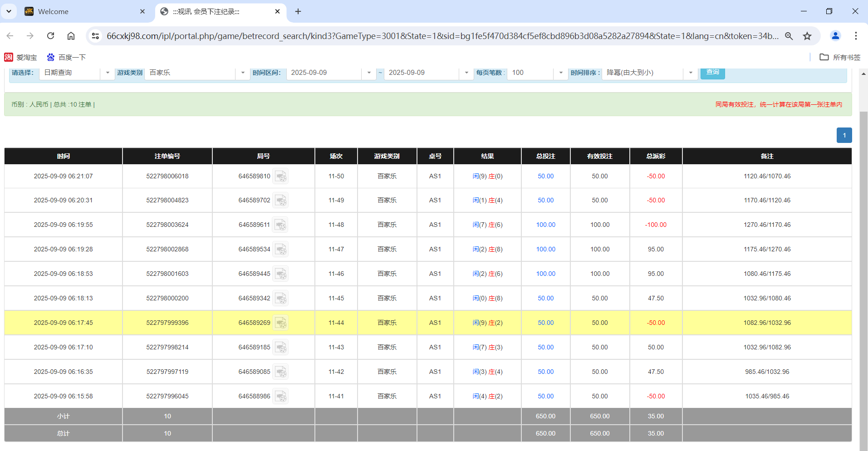Click pagination page 1 button

click(x=844, y=135)
